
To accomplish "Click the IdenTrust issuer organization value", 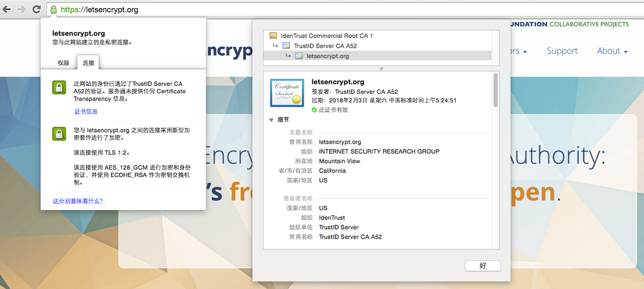I will point(332,218).
